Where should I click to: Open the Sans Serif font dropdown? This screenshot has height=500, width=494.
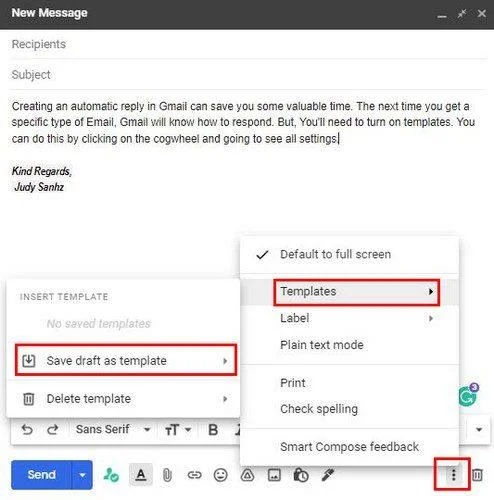[x=113, y=430]
